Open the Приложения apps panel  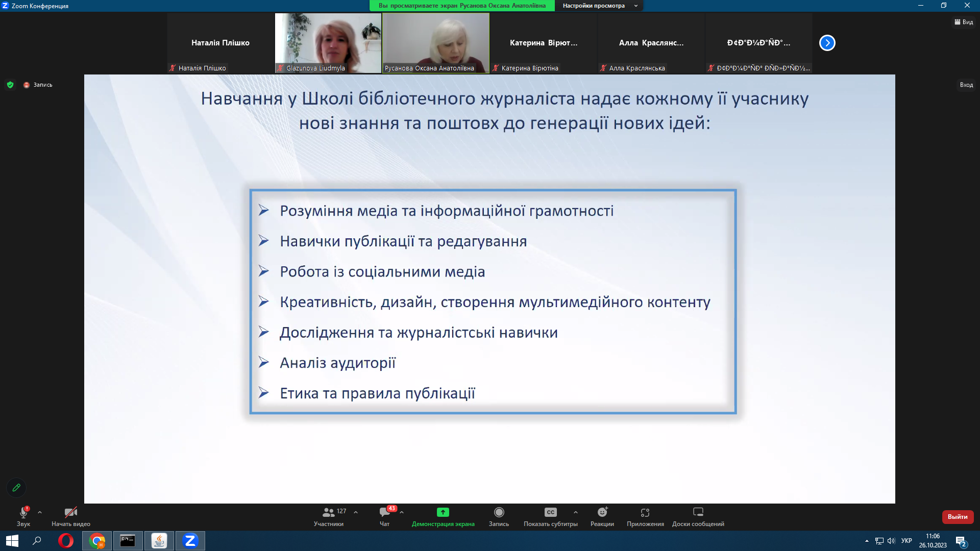point(645,516)
